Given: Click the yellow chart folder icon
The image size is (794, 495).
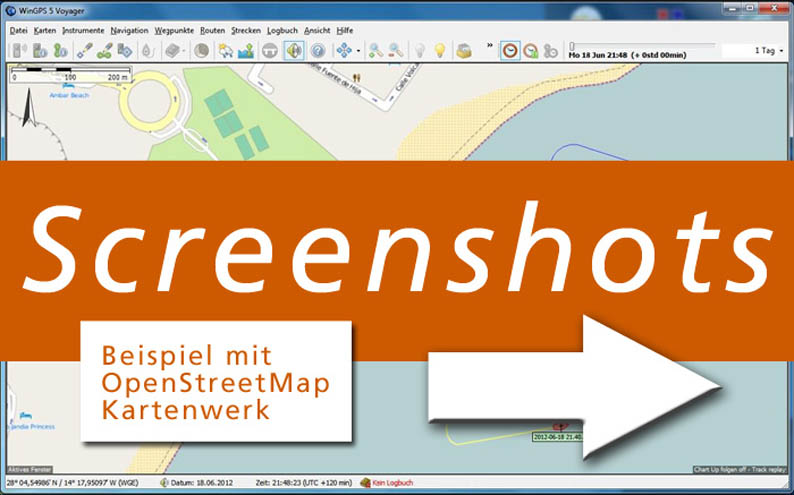Looking at the screenshot, I should point(463,50).
